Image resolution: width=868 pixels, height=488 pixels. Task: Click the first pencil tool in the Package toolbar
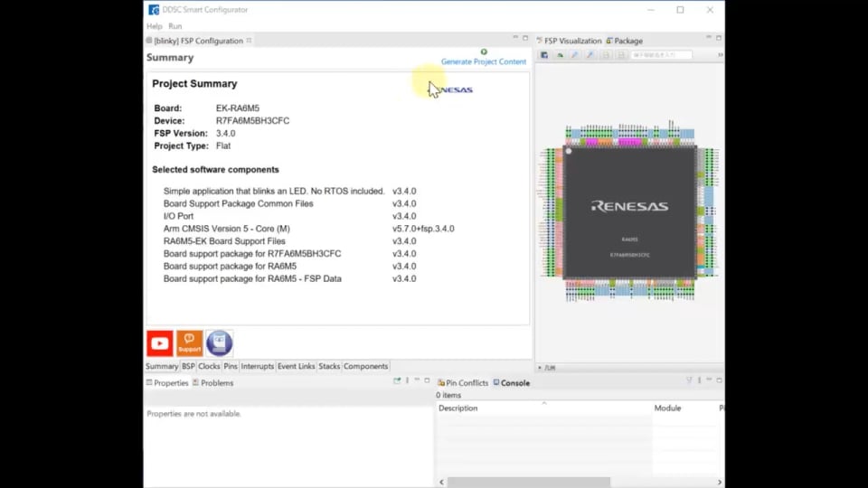tap(575, 55)
